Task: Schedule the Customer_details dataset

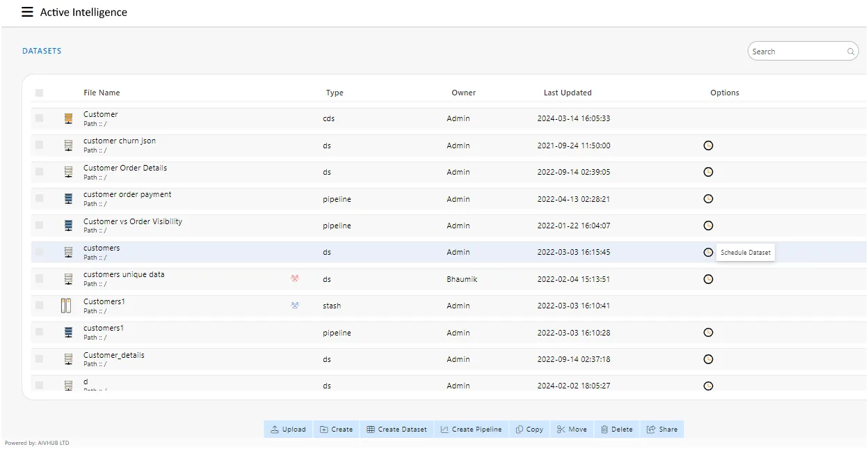Action: tap(709, 359)
